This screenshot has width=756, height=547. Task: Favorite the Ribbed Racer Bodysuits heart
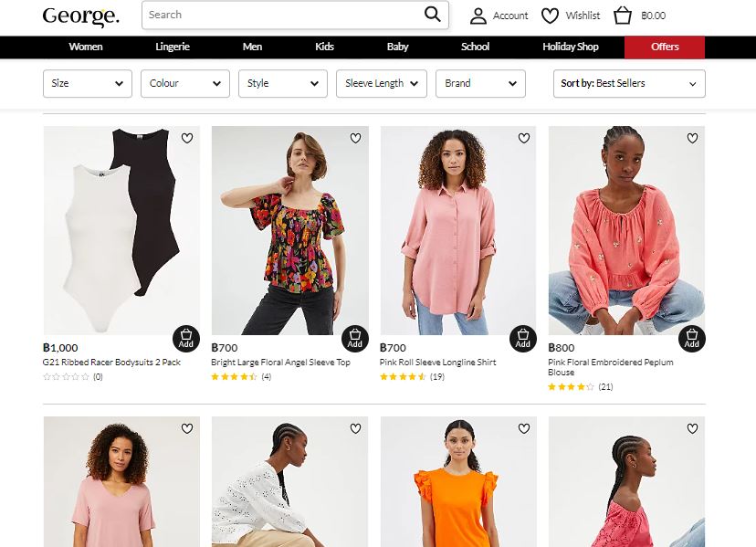pyautogui.click(x=187, y=139)
